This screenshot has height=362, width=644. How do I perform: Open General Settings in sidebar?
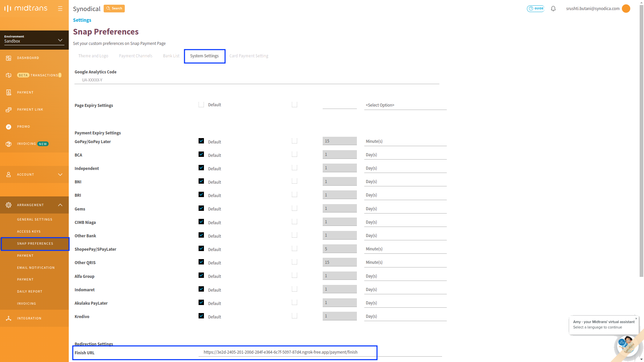(x=35, y=220)
